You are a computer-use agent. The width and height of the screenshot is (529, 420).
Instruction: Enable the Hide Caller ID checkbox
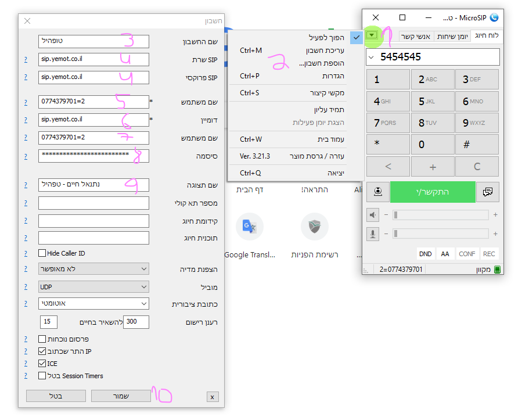click(x=42, y=253)
